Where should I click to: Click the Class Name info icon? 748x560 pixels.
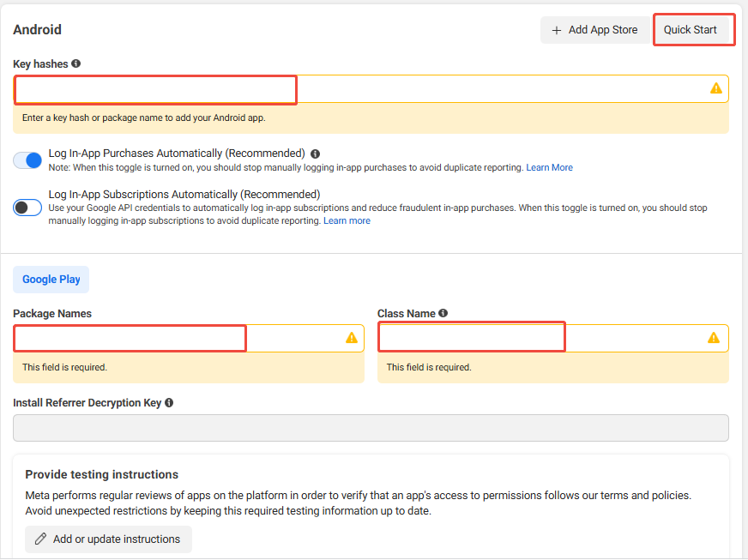click(x=443, y=314)
